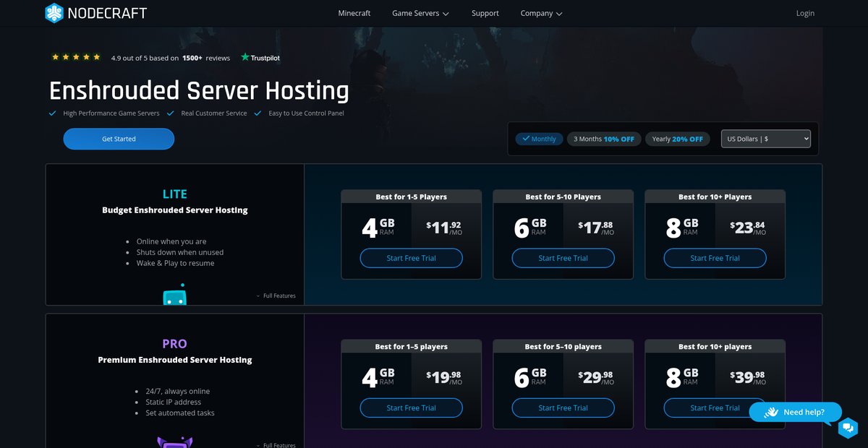The height and width of the screenshot is (448, 868).
Task: Open the chat bubble icon at bottom right
Action: 848,428
